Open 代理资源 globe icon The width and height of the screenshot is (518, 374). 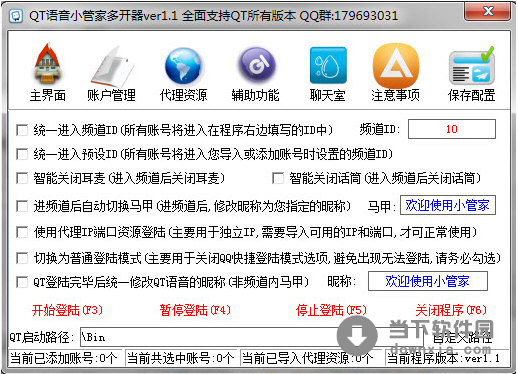click(183, 66)
